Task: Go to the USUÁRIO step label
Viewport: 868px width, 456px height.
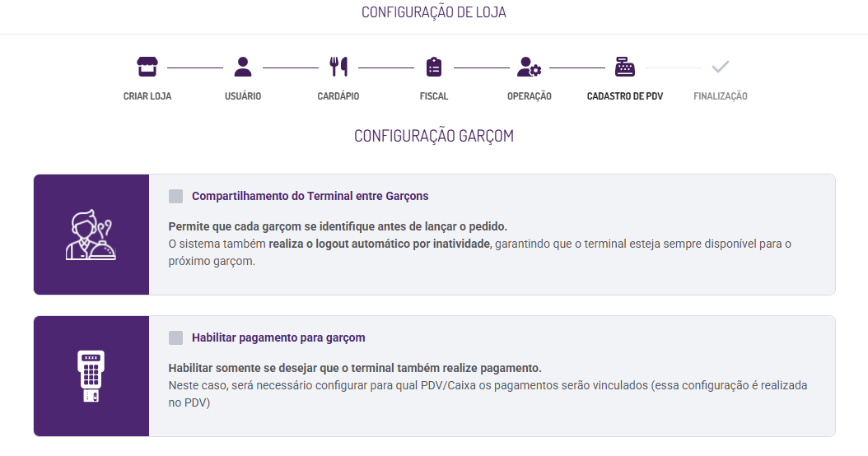Action: (x=242, y=96)
